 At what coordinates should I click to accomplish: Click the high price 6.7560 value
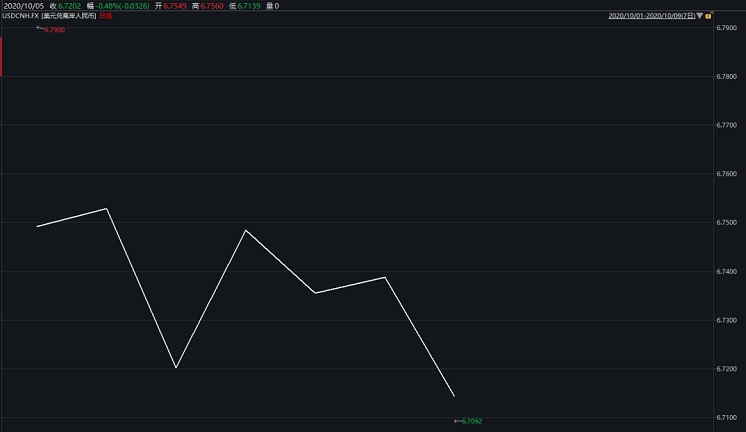point(212,6)
